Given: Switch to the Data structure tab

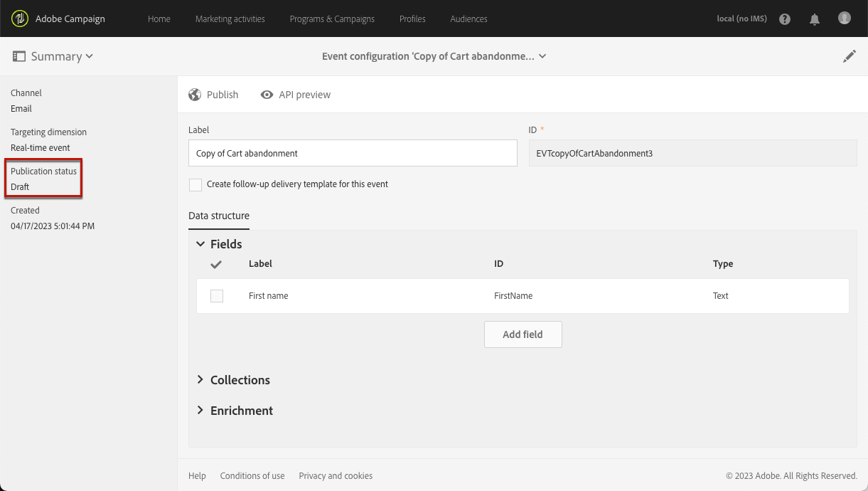Looking at the screenshot, I should [x=219, y=216].
